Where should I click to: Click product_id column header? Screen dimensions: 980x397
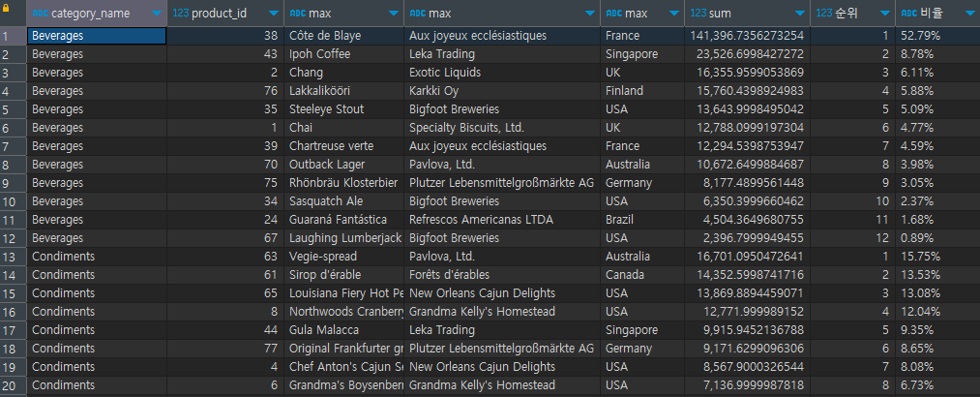[x=225, y=14]
